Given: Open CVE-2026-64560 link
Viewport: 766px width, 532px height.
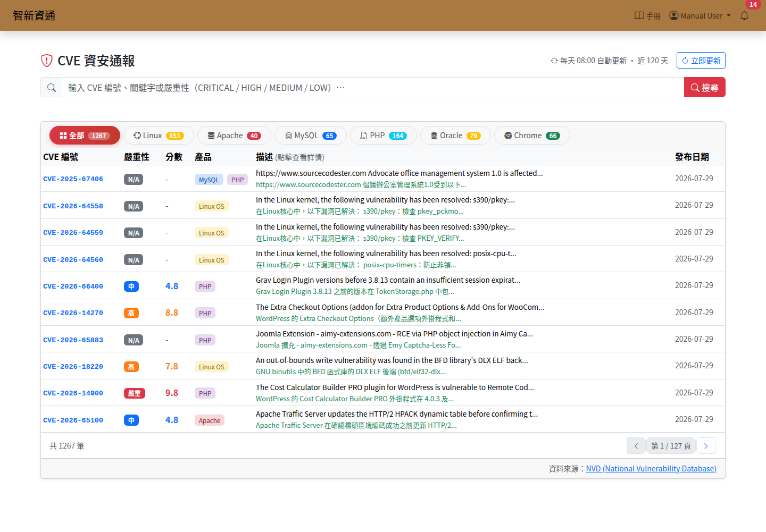Looking at the screenshot, I should tap(73, 260).
